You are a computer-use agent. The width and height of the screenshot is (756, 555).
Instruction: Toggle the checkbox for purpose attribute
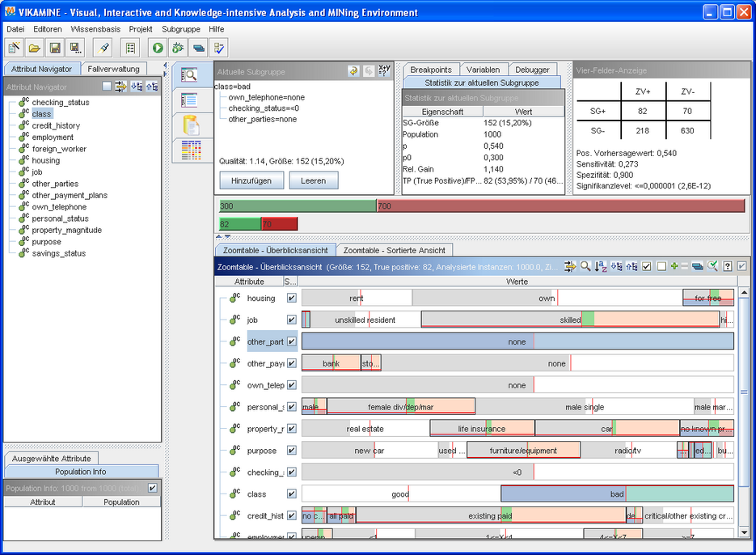coord(292,451)
